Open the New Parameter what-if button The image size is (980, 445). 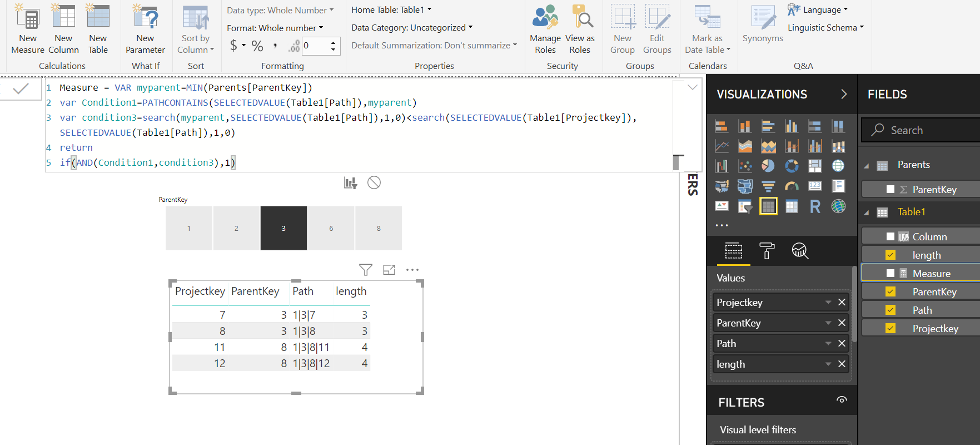point(145,29)
